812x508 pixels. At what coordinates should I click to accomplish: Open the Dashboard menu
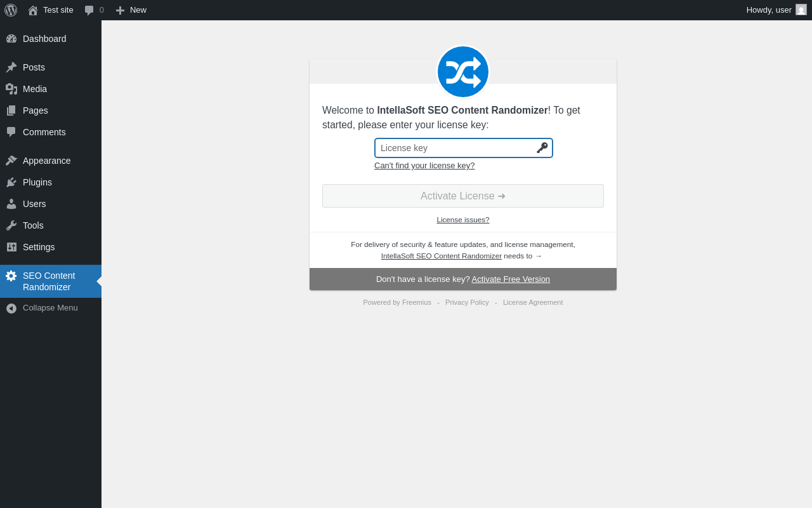click(x=51, y=39)
